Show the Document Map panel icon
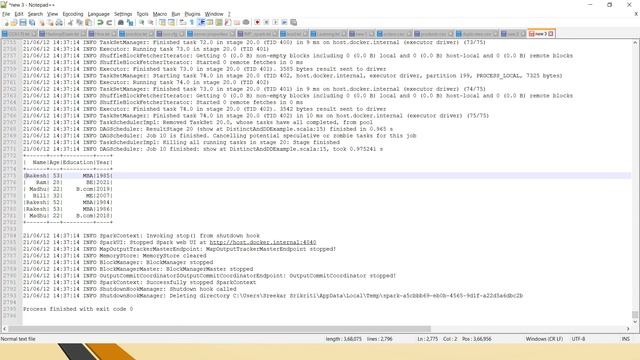 pyautogui.click(x=219, y=22)
